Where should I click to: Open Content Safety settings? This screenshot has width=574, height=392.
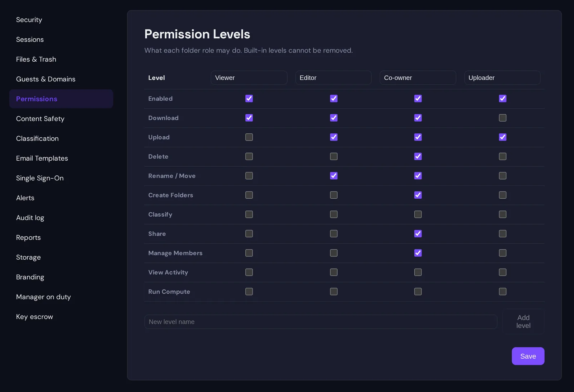tap(61, 119)
